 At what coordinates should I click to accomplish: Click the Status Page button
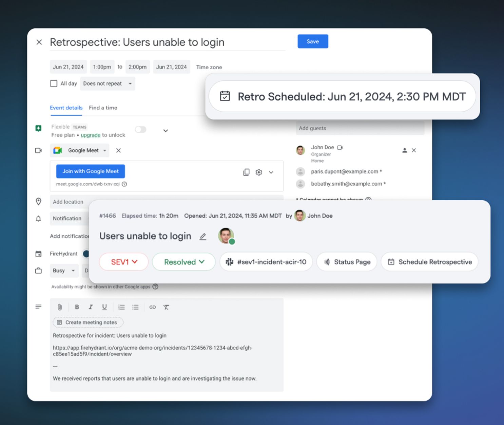coord(347,262)
